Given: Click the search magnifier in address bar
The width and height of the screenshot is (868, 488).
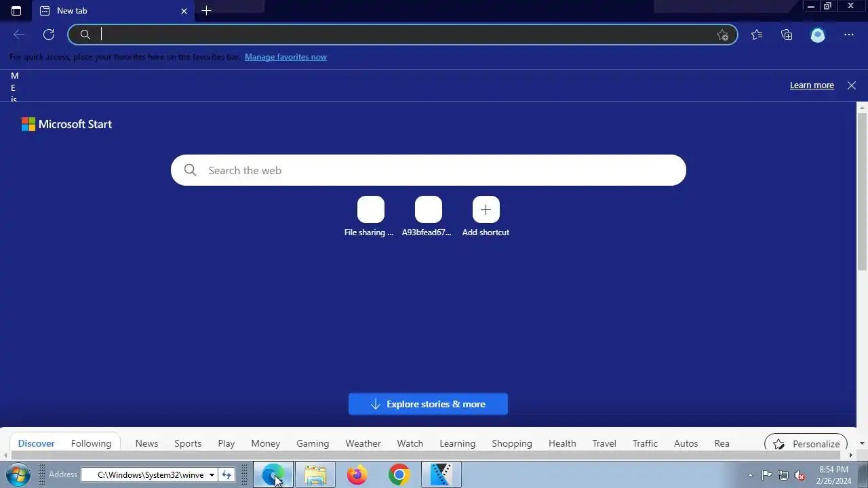Looking at the screenshot, I should pos(85,35).
